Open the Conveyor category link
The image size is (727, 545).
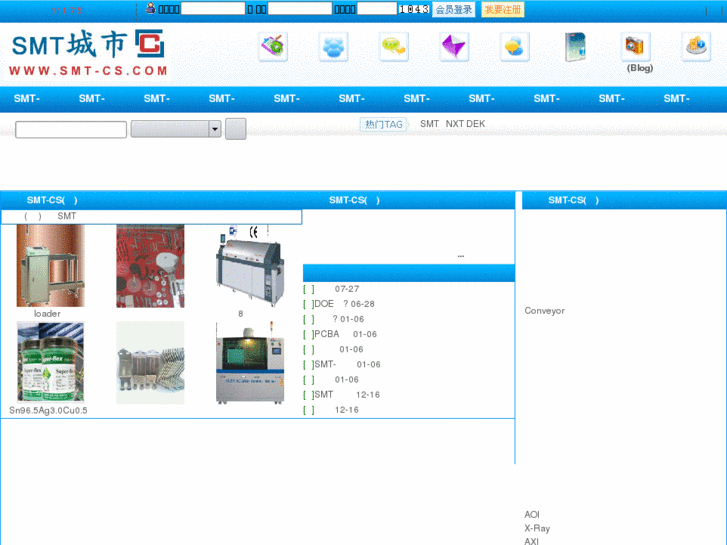(x=544, y=311)
